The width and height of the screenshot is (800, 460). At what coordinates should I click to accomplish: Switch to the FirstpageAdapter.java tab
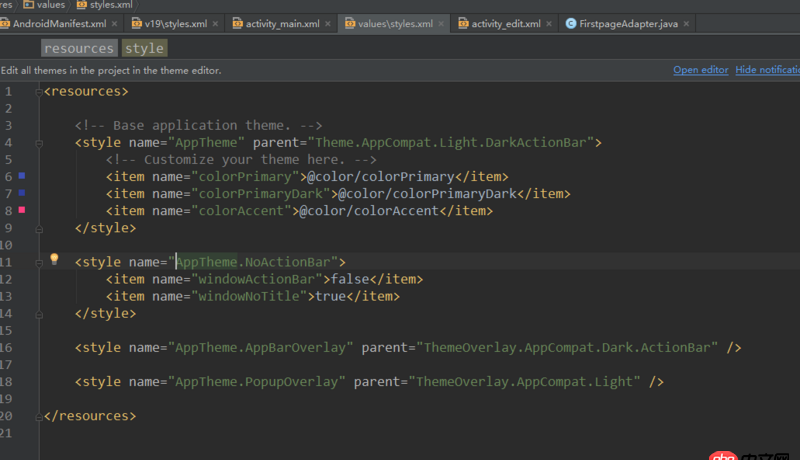pyautogui.click(x=628, y=23)
